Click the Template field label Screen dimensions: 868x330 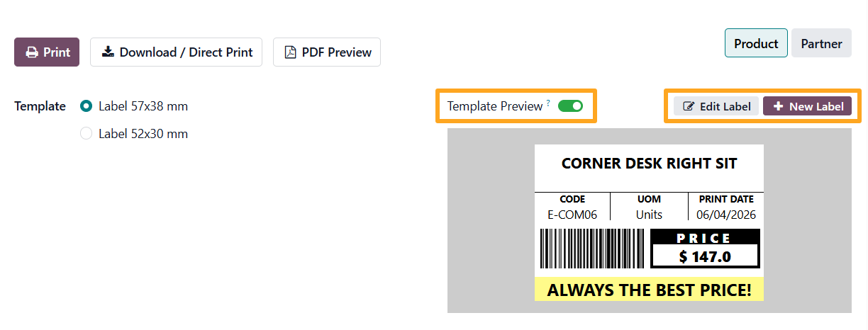coord(40,106)
